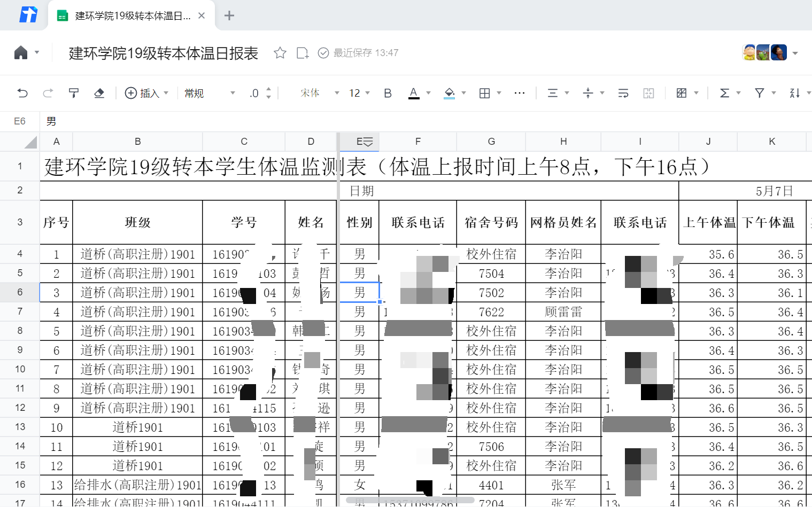
Task: Open the fill color bucket swatch
Action: pos(450,93)
